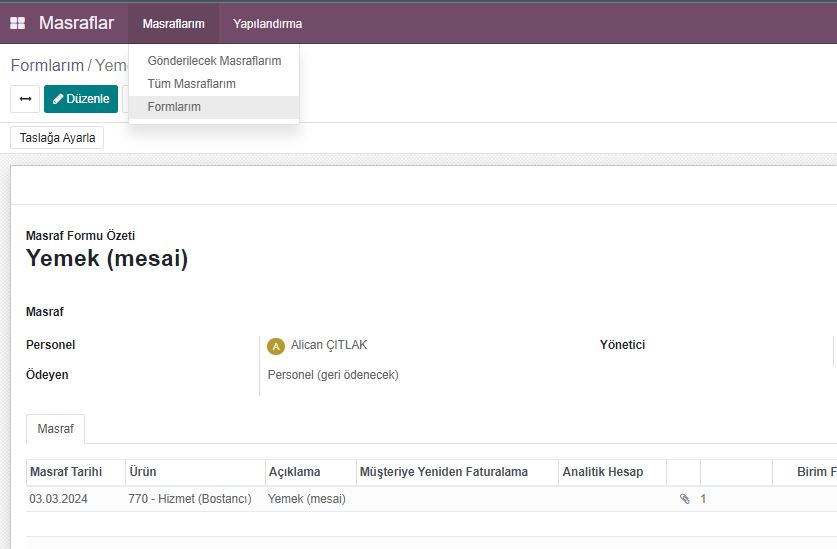Click the Masraflar app title

click(76, 23)
